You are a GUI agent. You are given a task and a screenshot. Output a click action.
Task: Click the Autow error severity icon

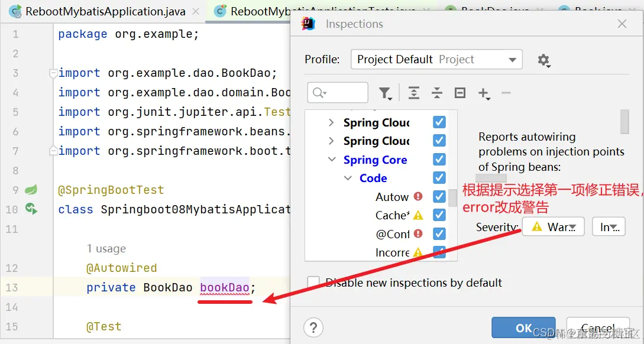tap(418, 196)
